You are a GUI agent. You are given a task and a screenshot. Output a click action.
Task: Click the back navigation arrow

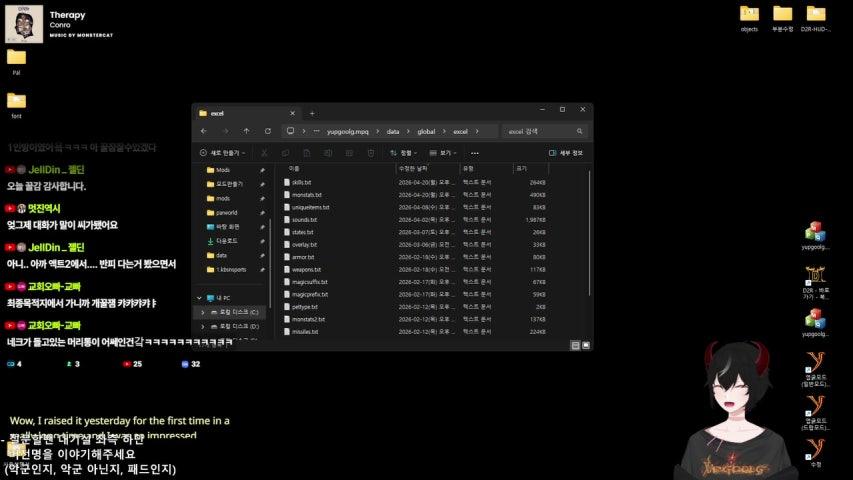point(204,131)
